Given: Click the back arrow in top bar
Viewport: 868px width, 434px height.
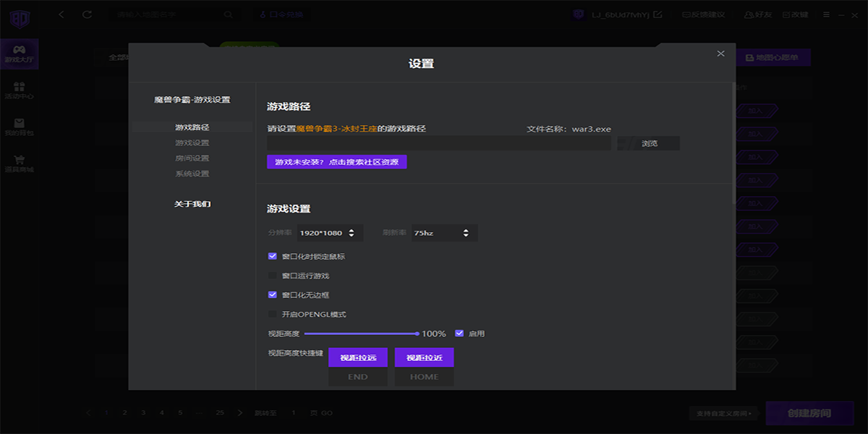Looking at the screenshot, I should [x=61, y=14].
